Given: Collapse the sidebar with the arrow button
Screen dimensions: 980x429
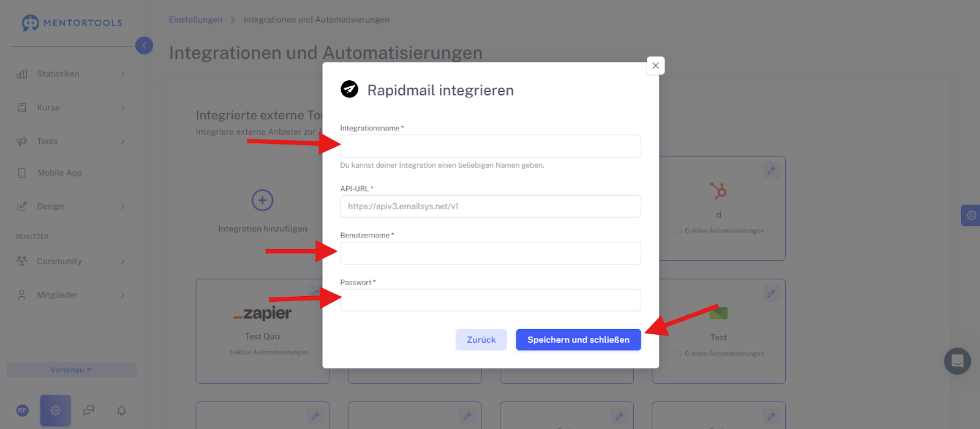Looking at the screenshot, I should pyautogui.click(x=144, y=45).
